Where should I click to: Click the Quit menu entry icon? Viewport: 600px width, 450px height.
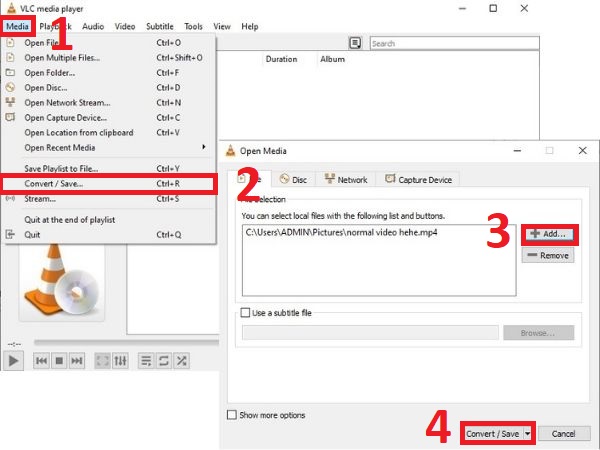pyautogui.click(x=10, y=234)
